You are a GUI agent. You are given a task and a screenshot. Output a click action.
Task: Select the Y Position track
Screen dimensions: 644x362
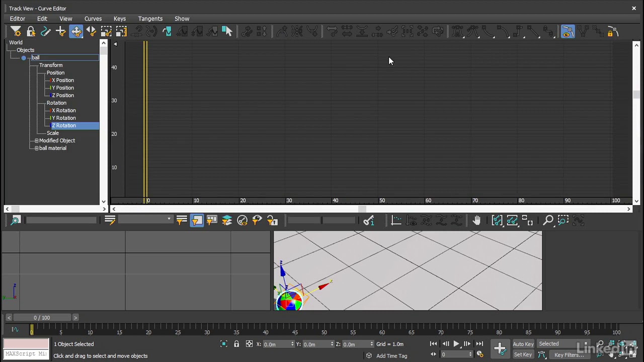tap(63, 87)
